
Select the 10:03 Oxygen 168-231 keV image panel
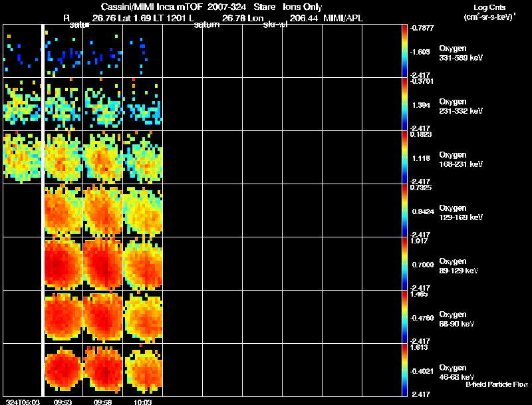143,158
